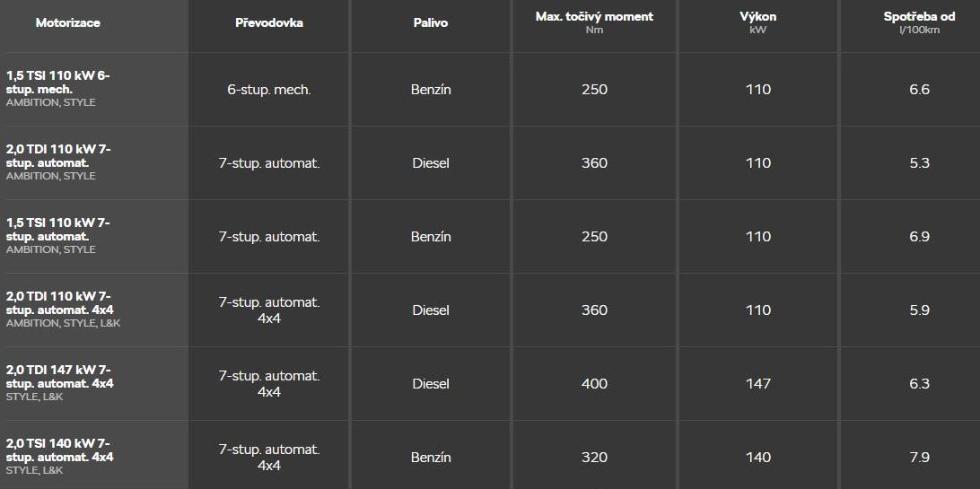Click the Spotřeba od column header

(x=919, y=22)
